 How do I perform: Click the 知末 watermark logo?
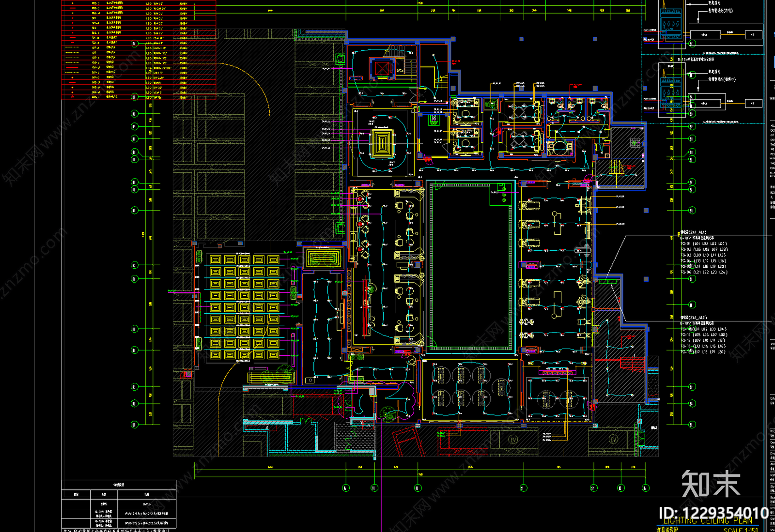pos(711,484)
